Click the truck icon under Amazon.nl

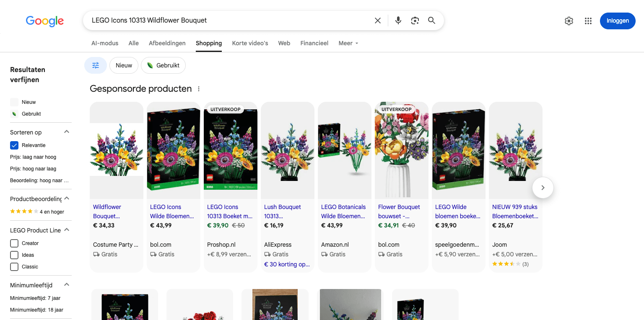tap(325, 254)
